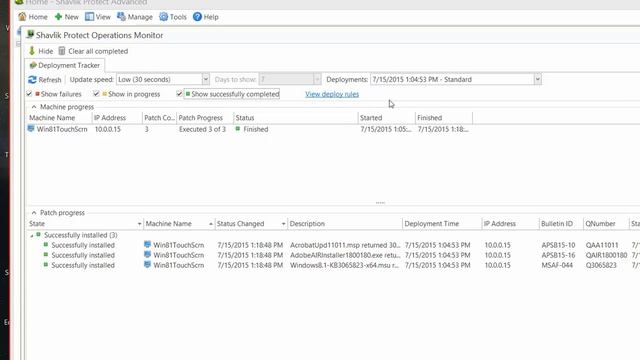Open the State column filter dropdown
The width and height of the screenshot is (640, 360).
(139, 224)
